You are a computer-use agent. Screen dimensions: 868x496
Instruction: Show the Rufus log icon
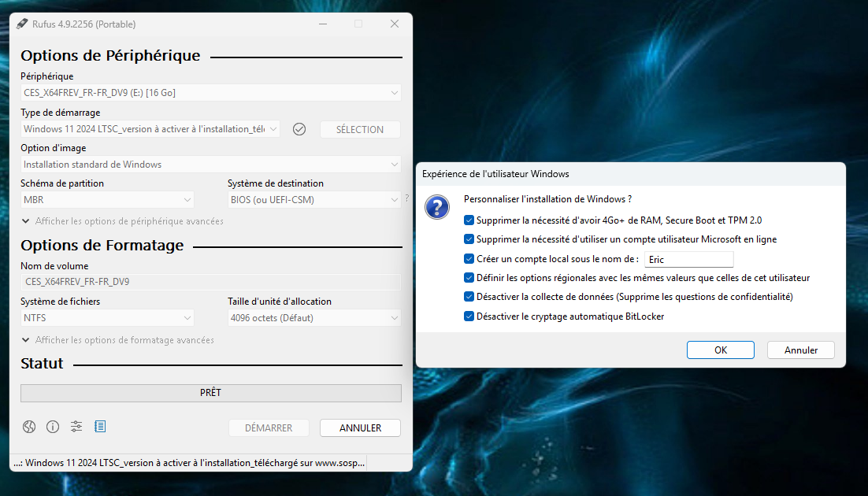tap(100, 426)
